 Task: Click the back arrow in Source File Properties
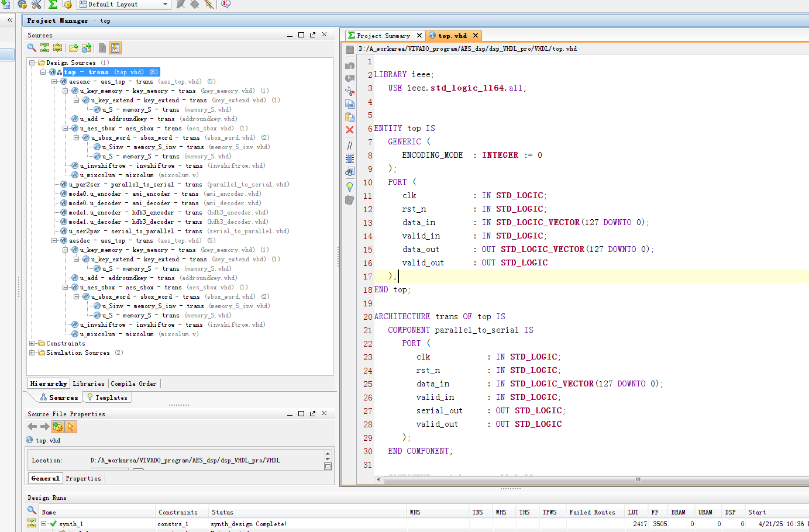click(32, 427)
